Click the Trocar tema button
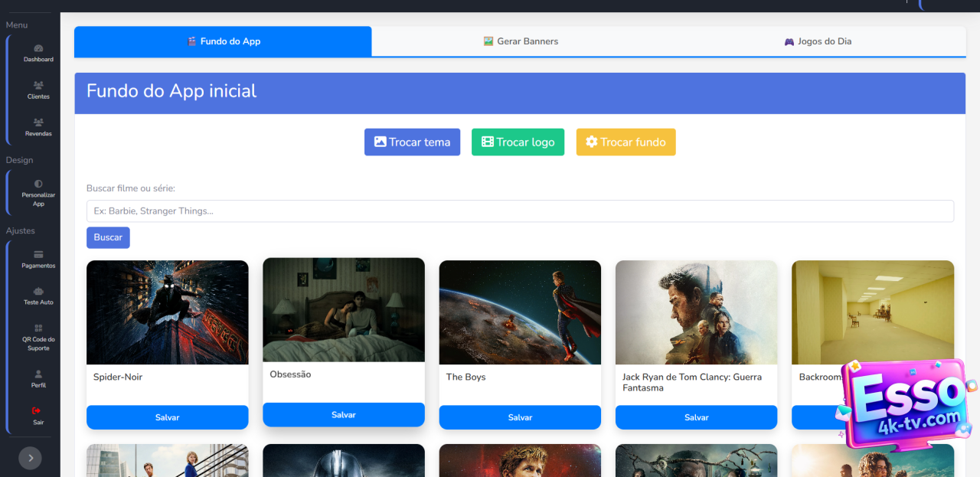980x477 pixels. pos(412,142)
